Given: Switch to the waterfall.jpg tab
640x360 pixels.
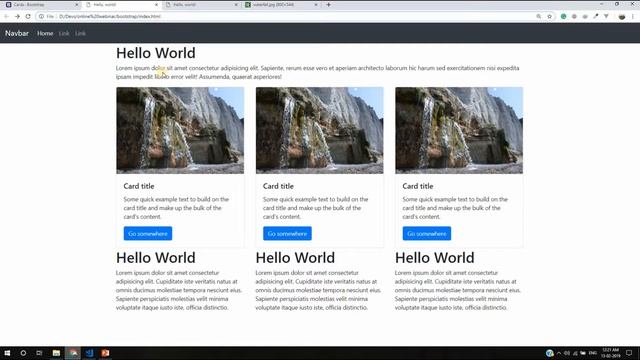Looking at the screenshot, I should (281, 5).
